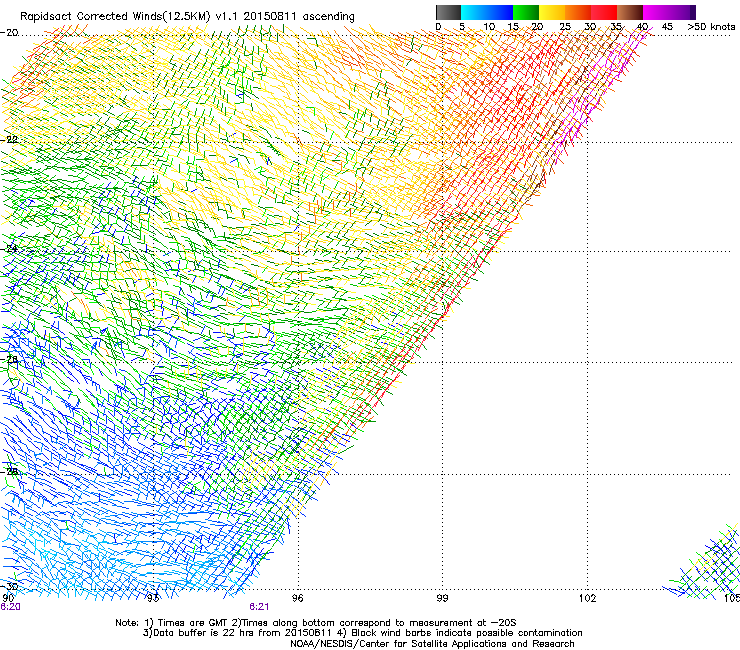The image size is (740, 650).
Task: Click the '-26' latitude axis label
Action: pos(9,359)
